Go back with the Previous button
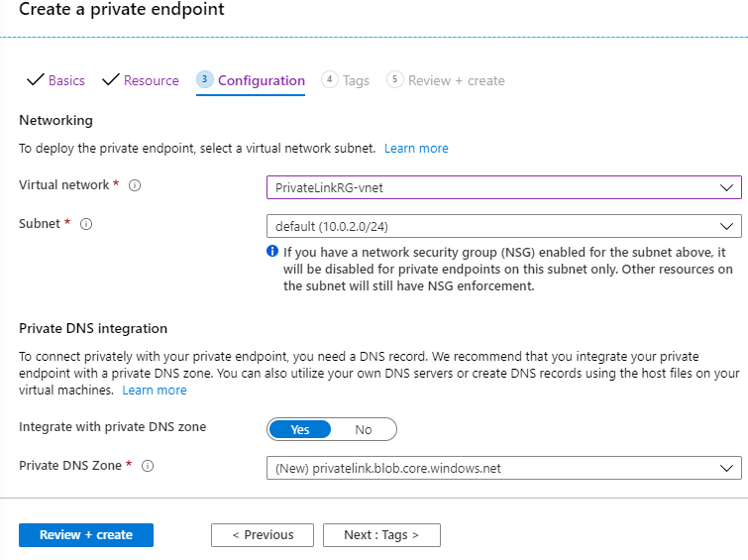 pos(263,535)
